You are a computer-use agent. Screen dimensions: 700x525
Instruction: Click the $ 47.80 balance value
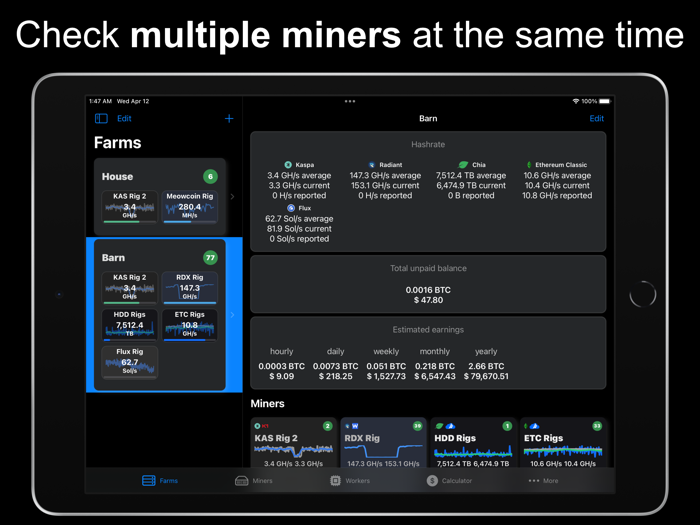(x=428, y=300)
